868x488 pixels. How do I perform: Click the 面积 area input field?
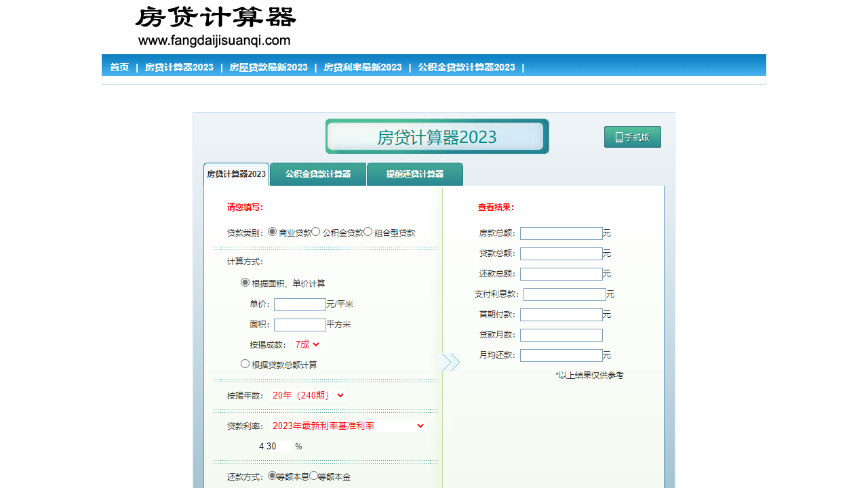pos(299,325)
